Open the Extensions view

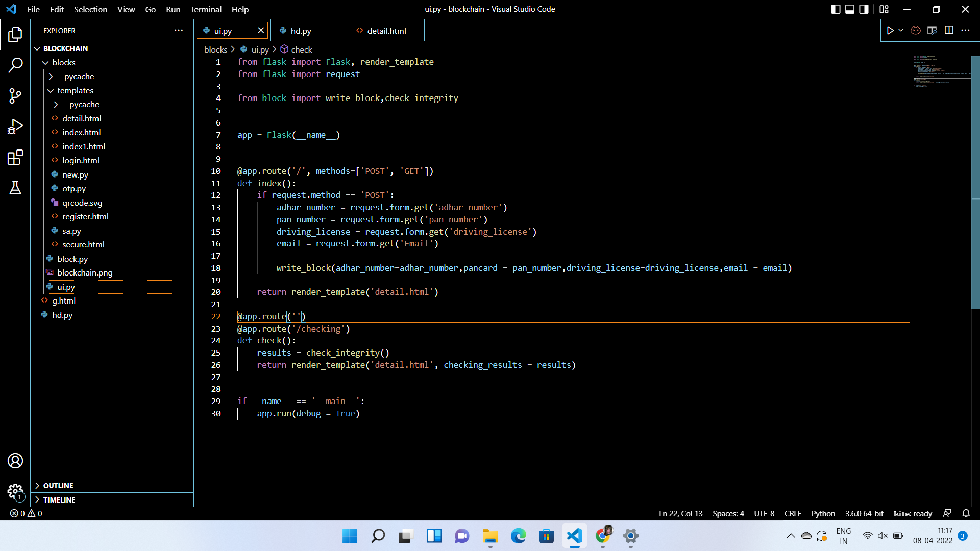tap(15, 157)
